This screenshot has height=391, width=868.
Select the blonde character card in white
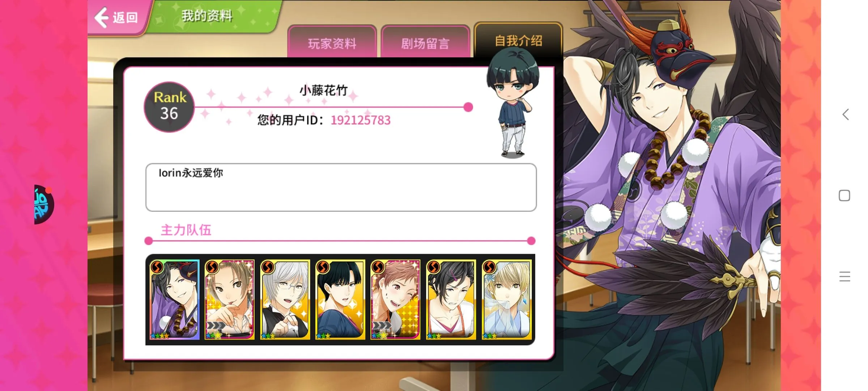pos(507,299)
